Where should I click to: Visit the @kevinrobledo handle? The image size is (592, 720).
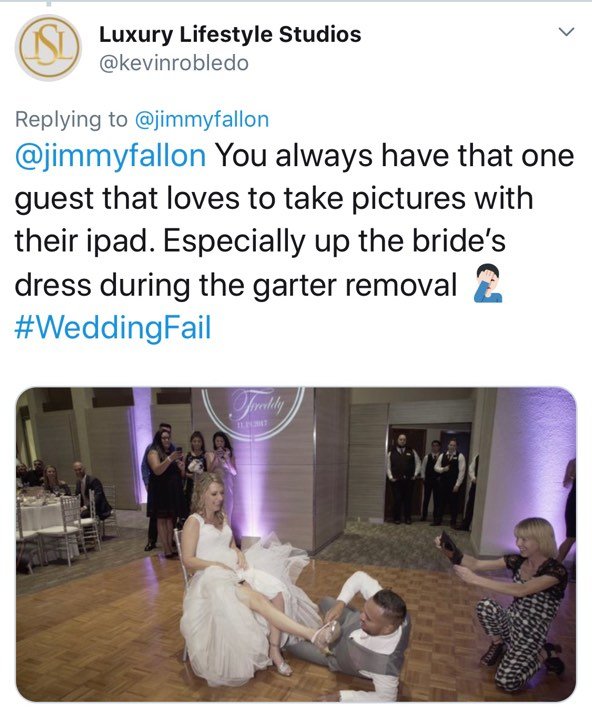click(x=174, y=63)
